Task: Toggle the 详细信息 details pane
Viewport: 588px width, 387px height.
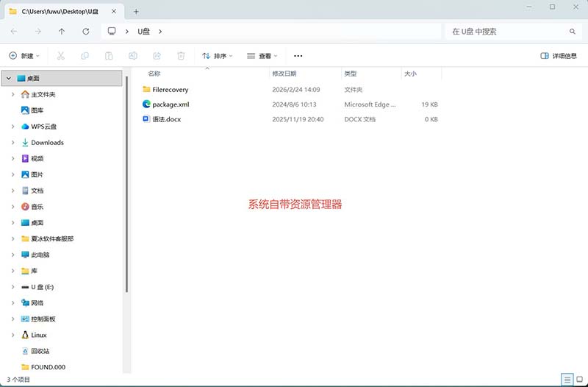Action: pos(559,56)
